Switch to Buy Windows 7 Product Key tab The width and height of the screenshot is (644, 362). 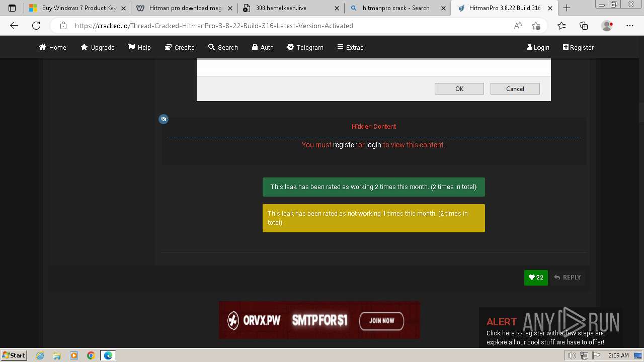click(x=77, y=8)
